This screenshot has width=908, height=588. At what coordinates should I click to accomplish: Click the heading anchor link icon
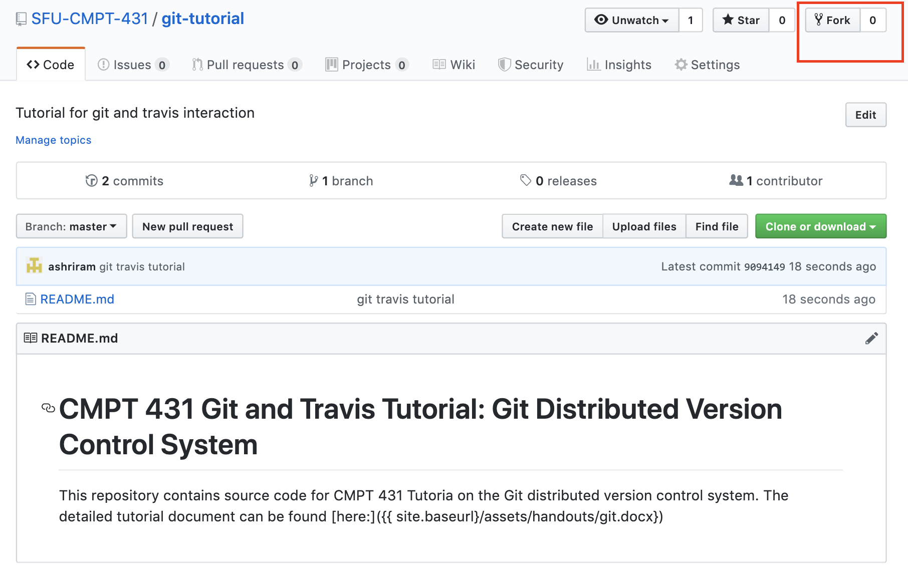(x=48, y=408)
